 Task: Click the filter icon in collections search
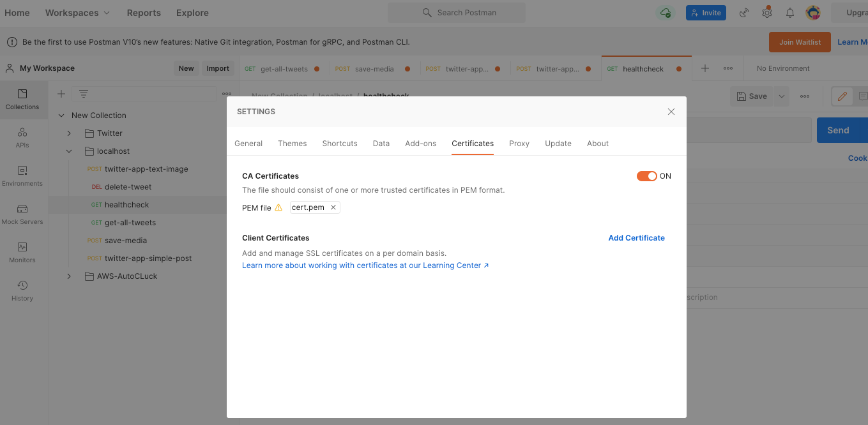[84, 94]
